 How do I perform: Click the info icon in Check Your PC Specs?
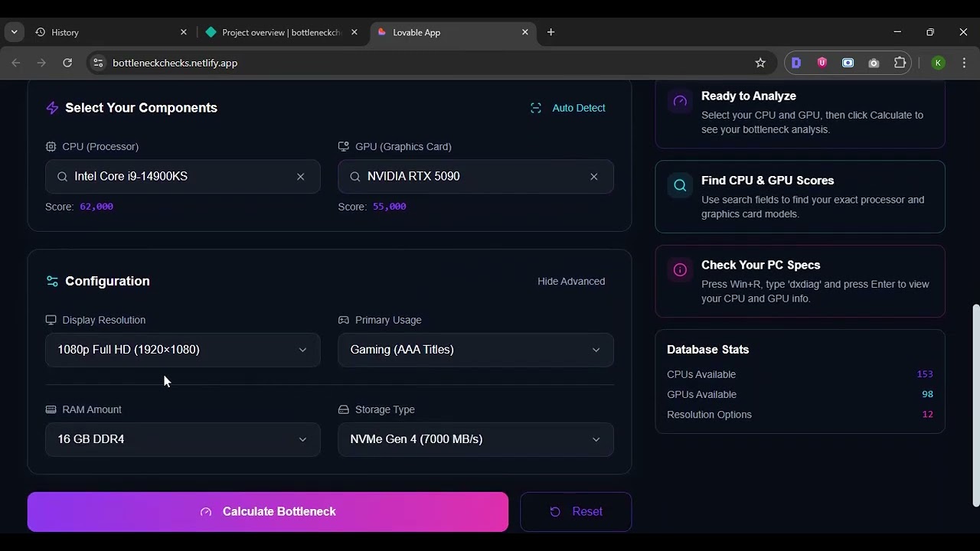[680, 269]
